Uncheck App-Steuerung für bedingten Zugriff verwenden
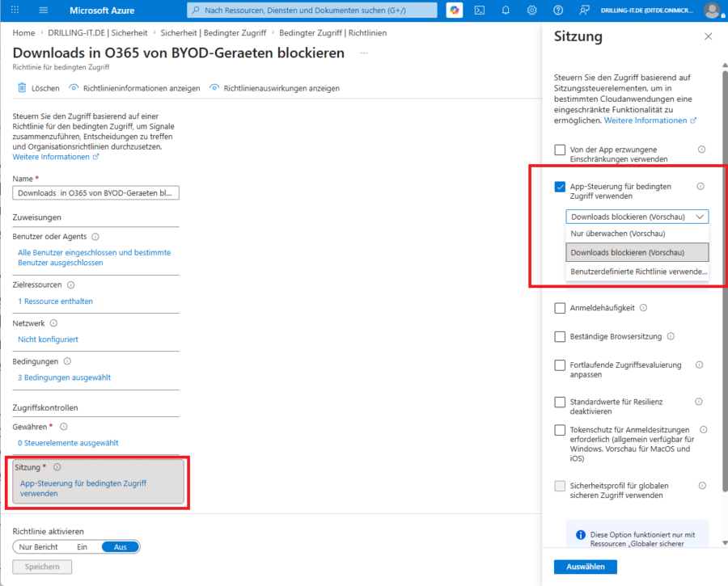The height and width of the screenshot is (586, 728). point(560,187)
